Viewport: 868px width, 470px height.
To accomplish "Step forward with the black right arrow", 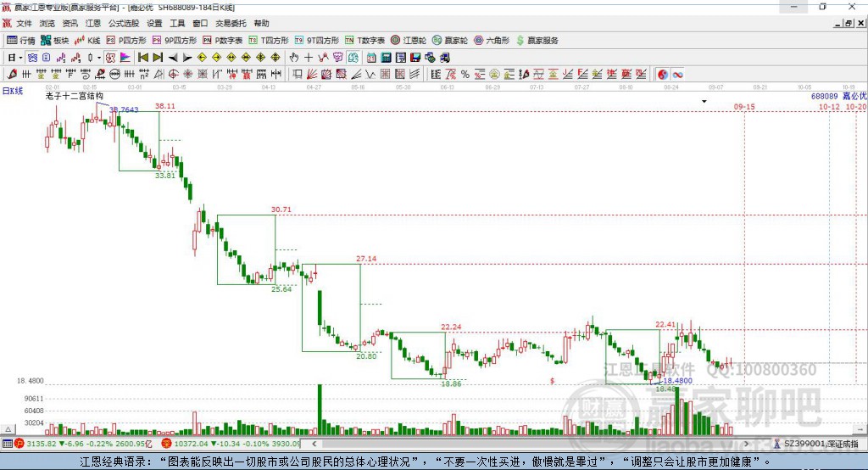I will tap(187, 58).
